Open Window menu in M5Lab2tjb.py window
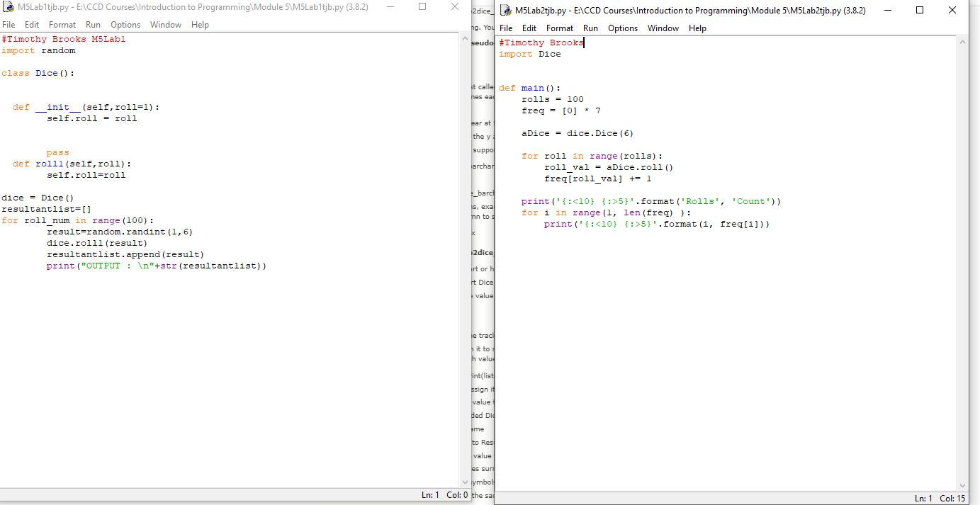 pyautogui.click(x=663, y=28)
